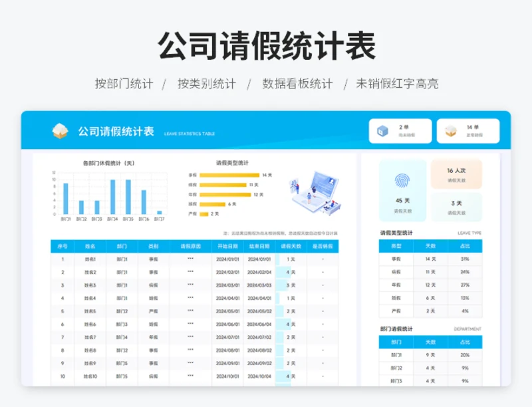Click the 2 单 summary card in header

click(x=400, y=131)
